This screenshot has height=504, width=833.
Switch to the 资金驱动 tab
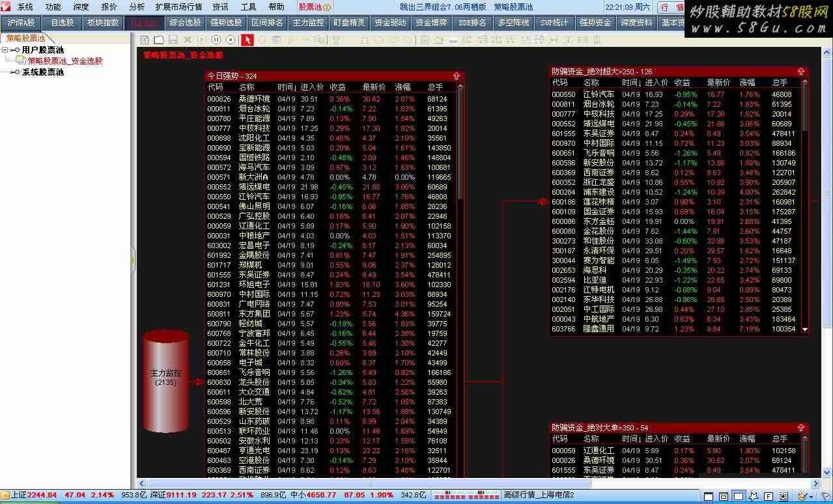[x=391, y=23]
